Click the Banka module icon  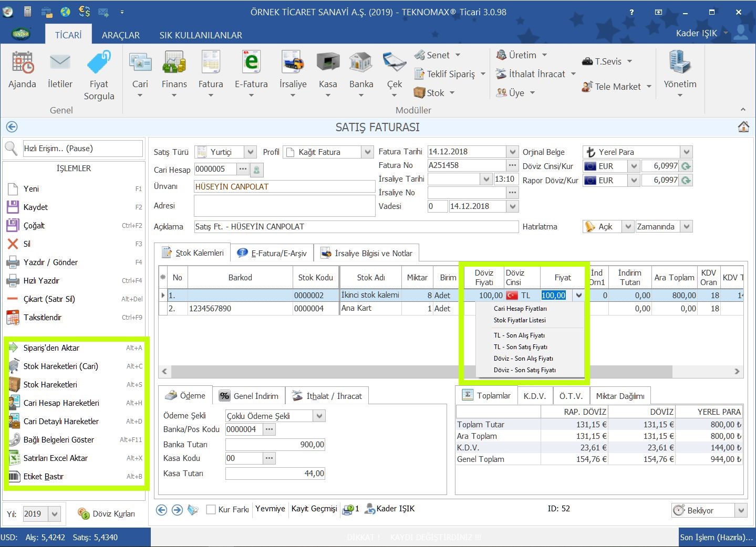[361, 63]
